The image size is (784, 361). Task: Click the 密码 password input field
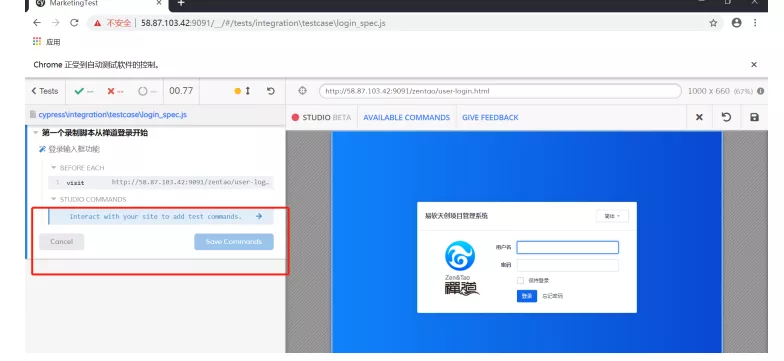568,266
